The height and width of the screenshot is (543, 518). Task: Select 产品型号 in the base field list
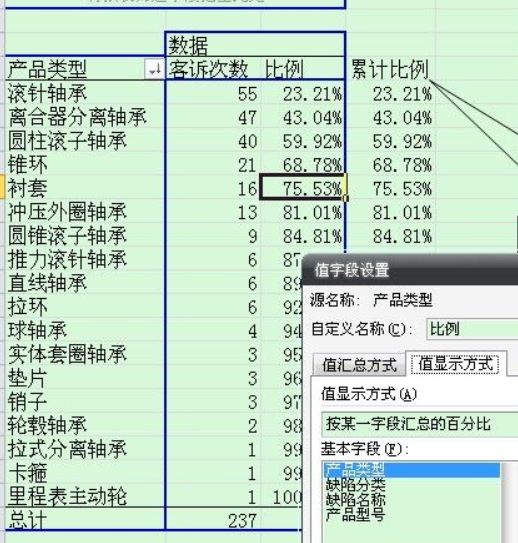tap(355, 515)
